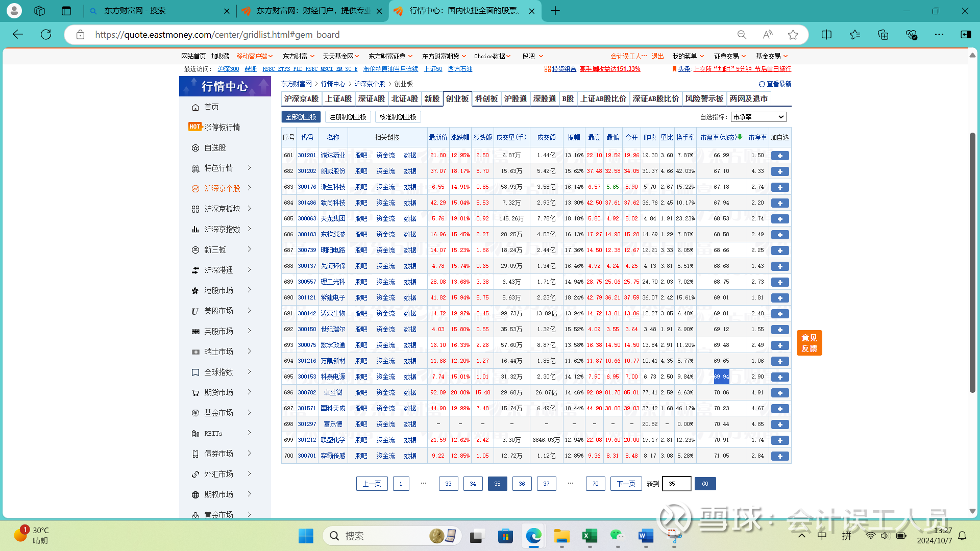Open 港股市场 sidebar icon
The height and width of the screenshot is (551, 980).
click(195, 291)
